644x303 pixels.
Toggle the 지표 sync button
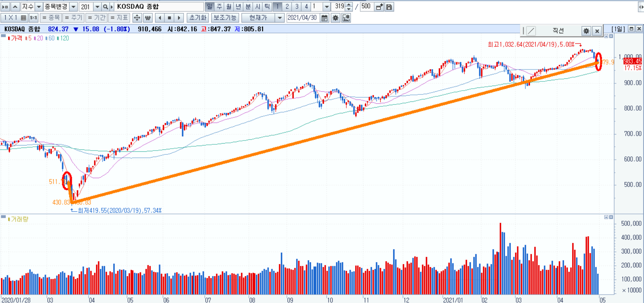[x=119, y=18]
